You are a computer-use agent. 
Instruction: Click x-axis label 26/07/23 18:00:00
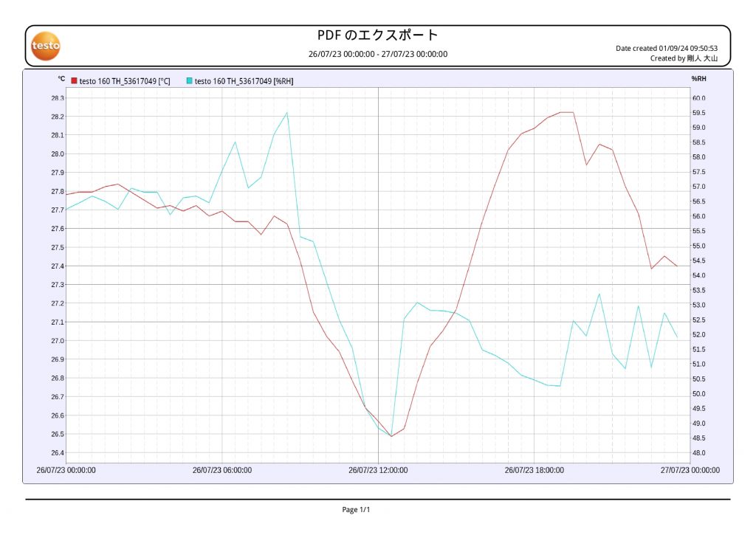(535, 470)
